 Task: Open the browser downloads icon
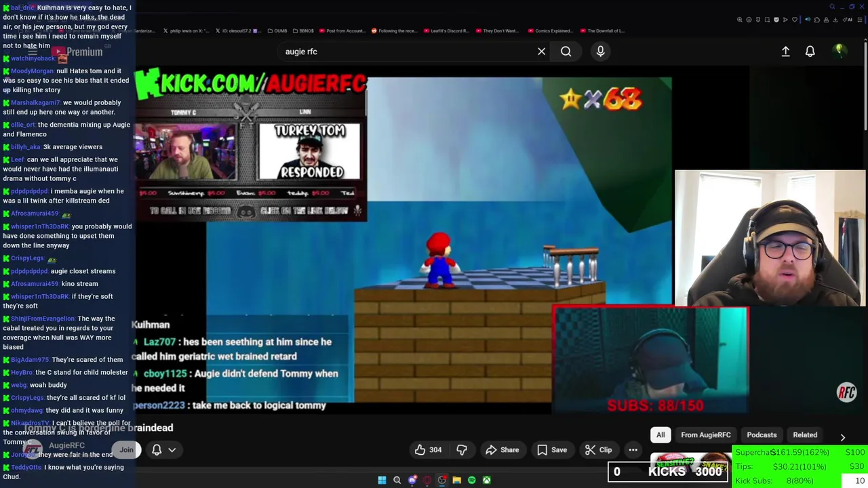pos(835,20)
